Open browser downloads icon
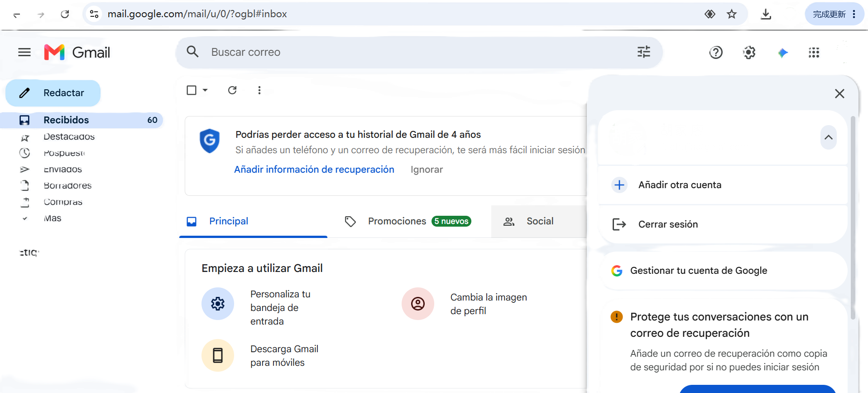The width and height of the screenshot is (868, 393). (766, 14)
